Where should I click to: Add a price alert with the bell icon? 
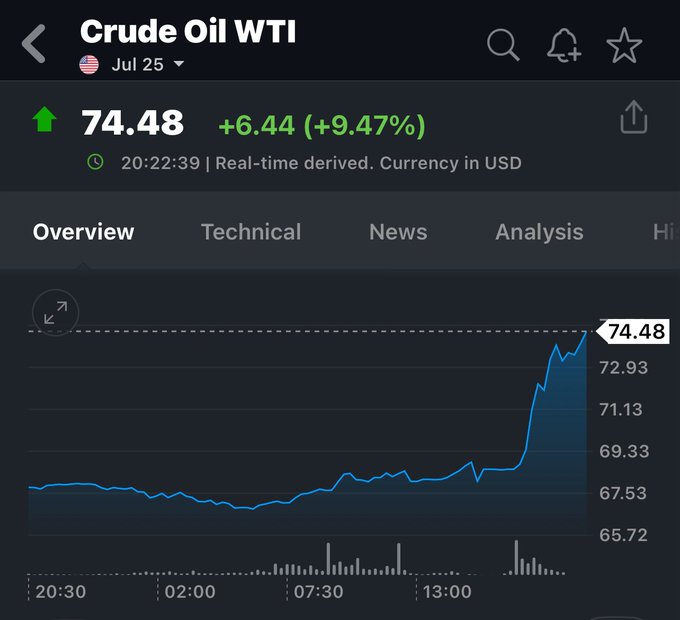point(564,45)
